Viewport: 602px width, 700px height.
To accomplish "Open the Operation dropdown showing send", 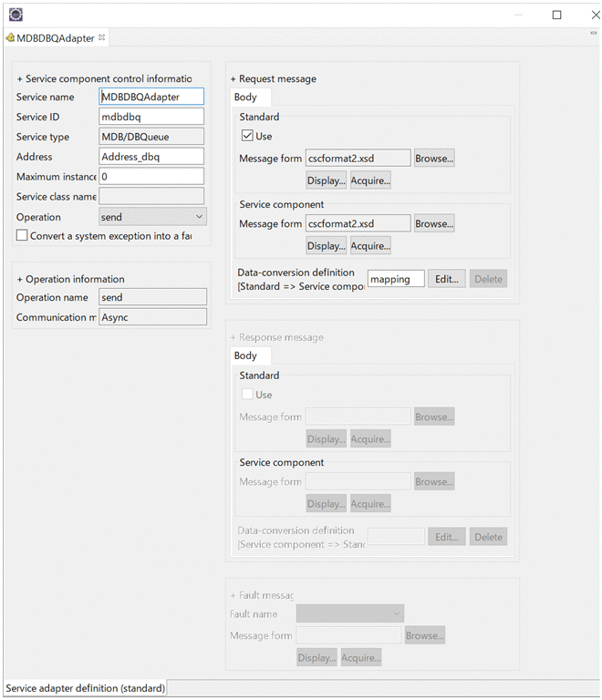I will coord(152,217).
